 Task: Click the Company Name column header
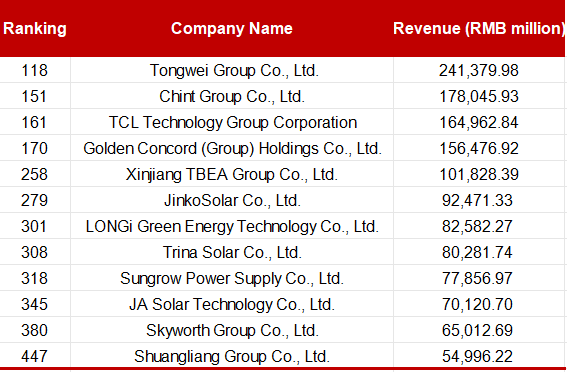coord(232,29)
